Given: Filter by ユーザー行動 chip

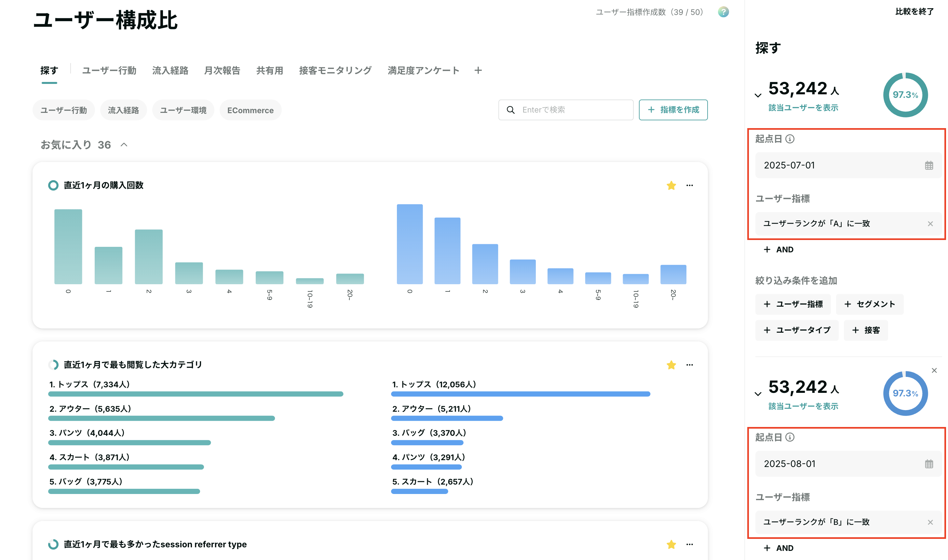Looking at the screenshot, I should pos(63,110).
